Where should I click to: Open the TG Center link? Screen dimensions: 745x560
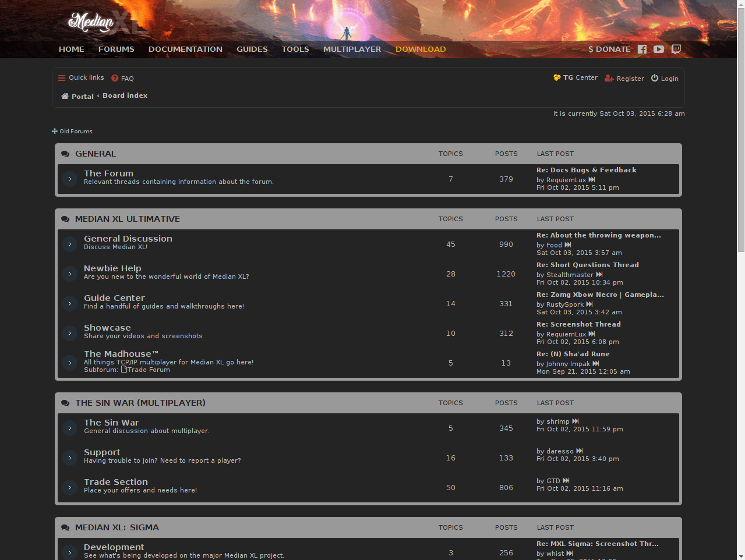tap(575, 77)
